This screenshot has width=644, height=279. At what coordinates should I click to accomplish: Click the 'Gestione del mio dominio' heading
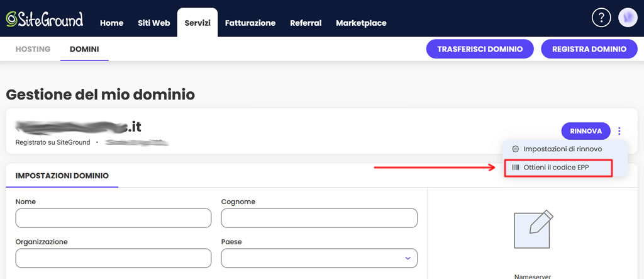click(100, 94)
